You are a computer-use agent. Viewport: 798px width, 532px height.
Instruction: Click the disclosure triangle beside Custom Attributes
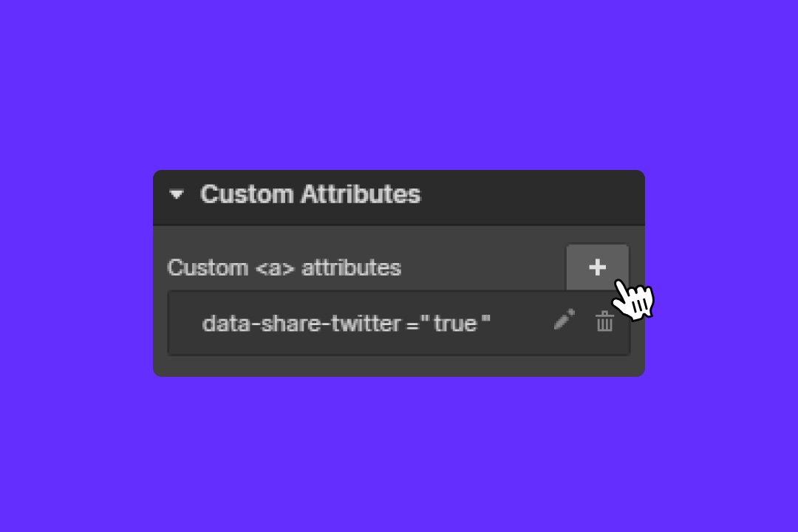pos(177,194)
